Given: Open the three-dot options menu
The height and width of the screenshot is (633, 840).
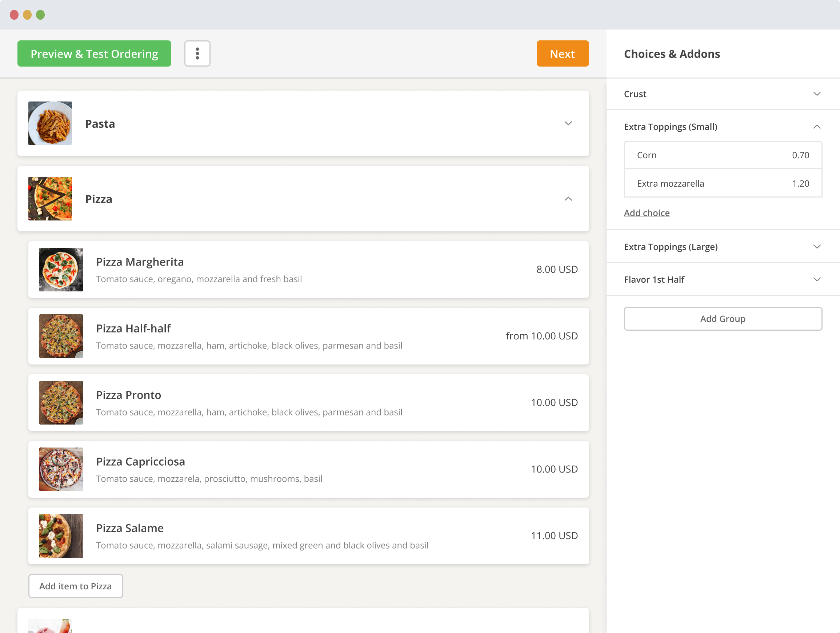Looking at the screenshot, I should tap(197, 53).
